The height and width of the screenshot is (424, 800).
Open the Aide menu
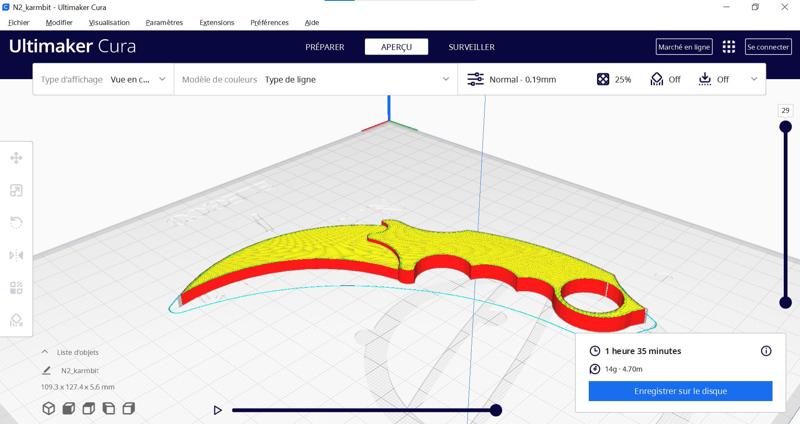tap(312, 22)
